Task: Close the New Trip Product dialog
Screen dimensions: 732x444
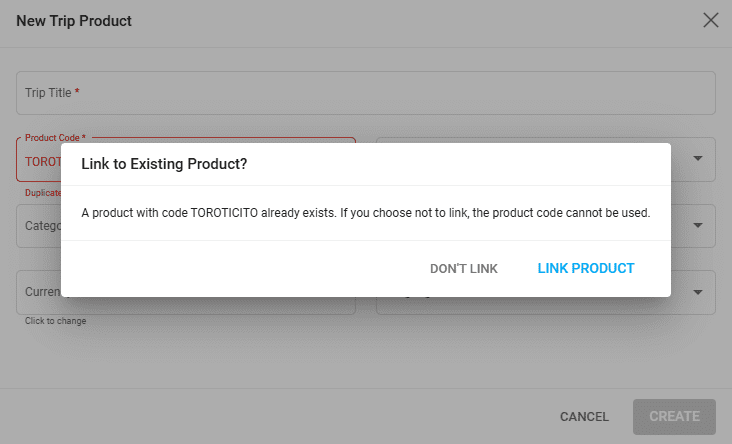Action: tap(711, 20)
